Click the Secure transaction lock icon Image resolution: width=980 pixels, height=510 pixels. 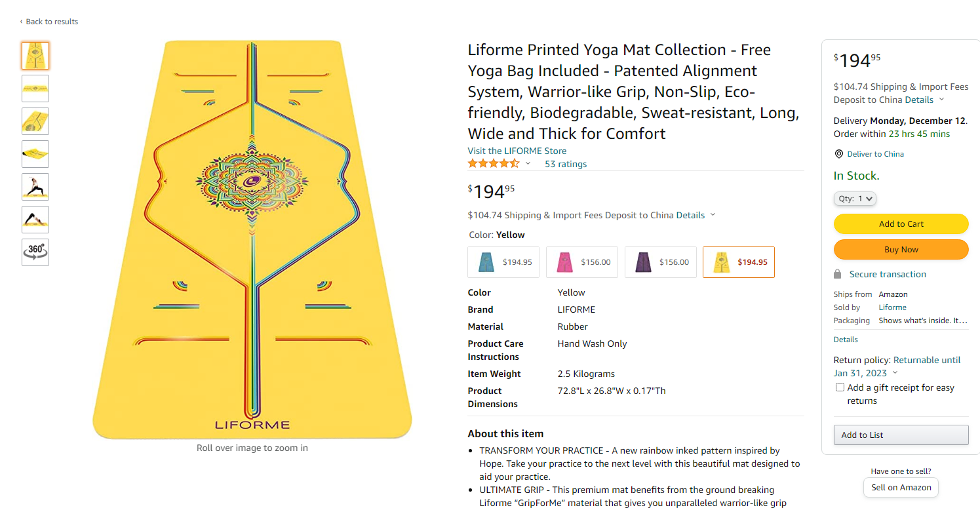pyautogui.click(x=837, y=274)
